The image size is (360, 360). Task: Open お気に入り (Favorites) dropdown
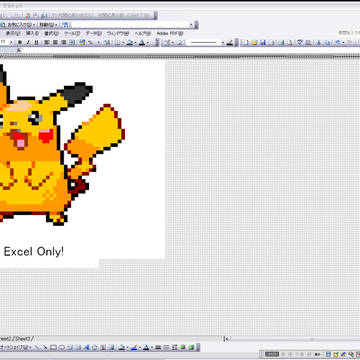20,25
